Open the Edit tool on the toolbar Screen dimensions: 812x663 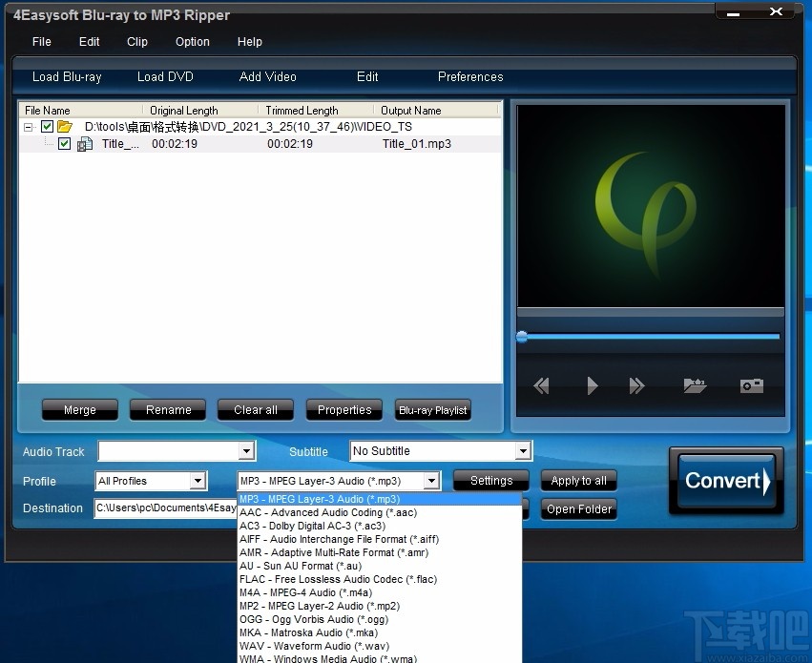coord(367,77)
